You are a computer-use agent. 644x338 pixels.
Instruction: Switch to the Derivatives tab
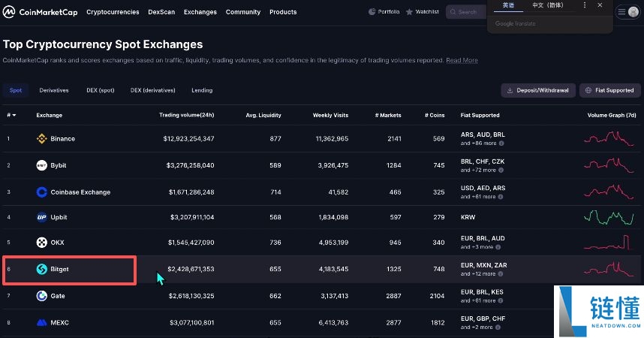54,90
